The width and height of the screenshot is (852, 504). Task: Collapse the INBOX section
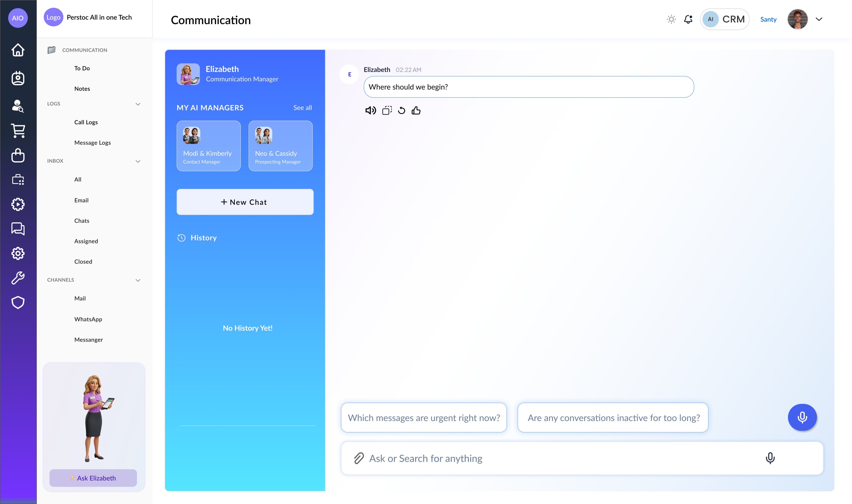pos(138,161)
